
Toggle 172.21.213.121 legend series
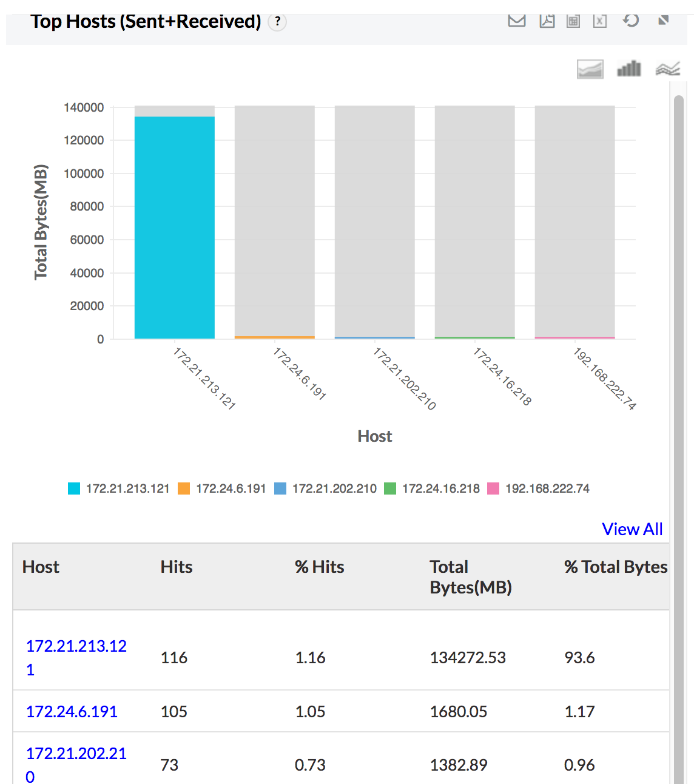coord(119,488)
